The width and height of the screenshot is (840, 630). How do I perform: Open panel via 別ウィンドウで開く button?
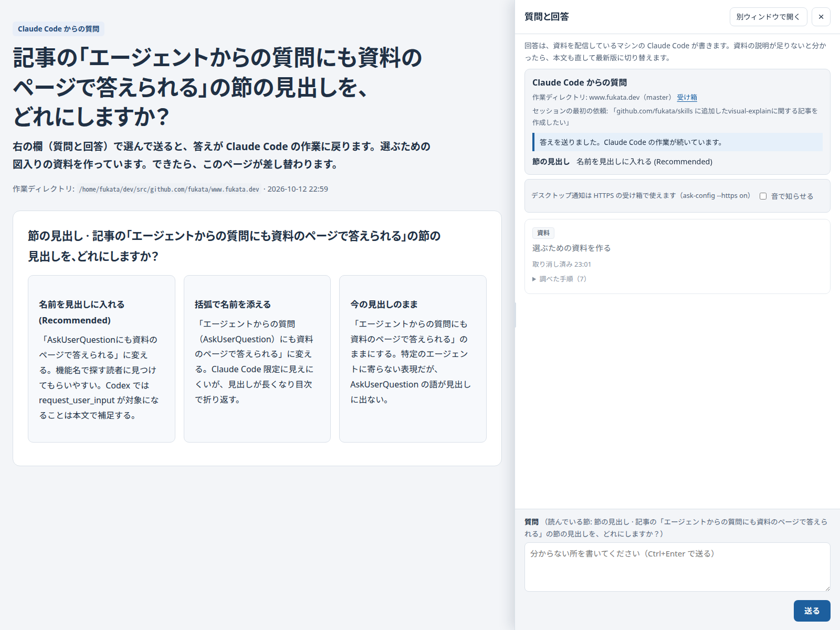tap(768, 17)
